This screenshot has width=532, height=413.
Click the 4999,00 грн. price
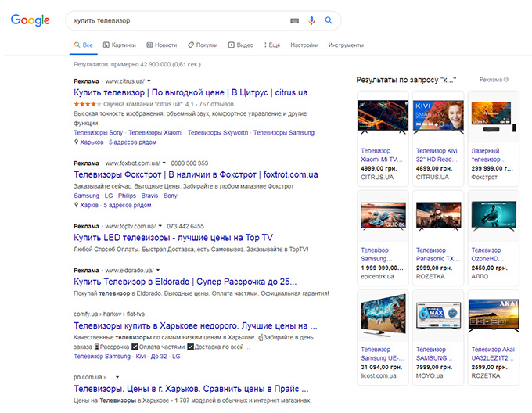(x=379, y=168)
